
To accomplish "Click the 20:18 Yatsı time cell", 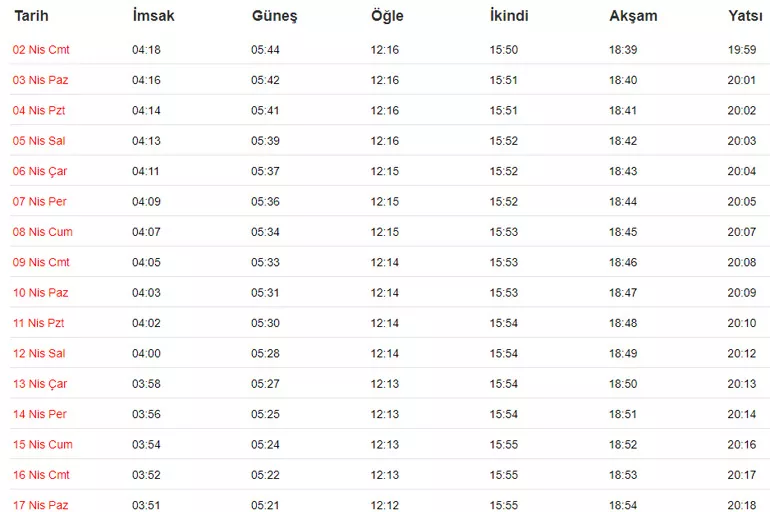I will pyautogui.click(x=743, y=505).
